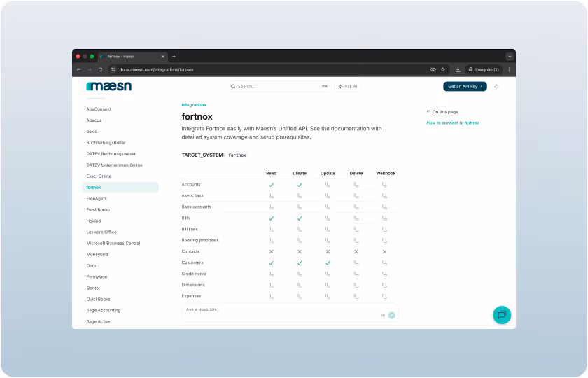Screen dimensions: 588x378
Task: Bookmark this page with the star icon
Action: [443, 70]
